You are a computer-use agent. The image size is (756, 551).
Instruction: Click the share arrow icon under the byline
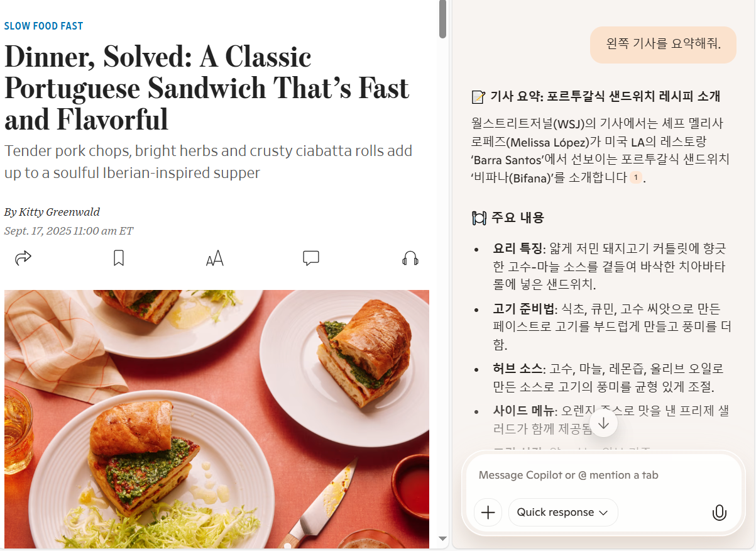pos(23,258)
